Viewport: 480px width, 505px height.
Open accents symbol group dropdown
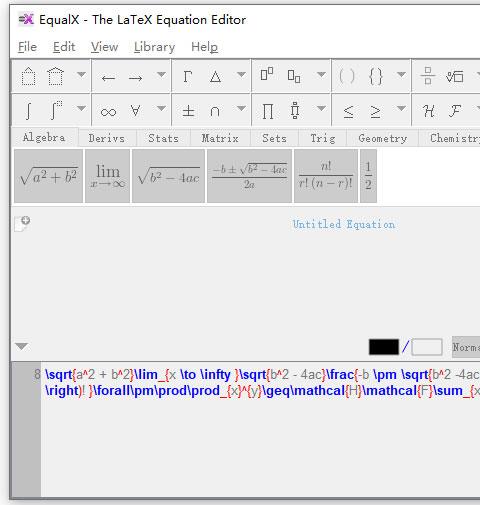81,74
